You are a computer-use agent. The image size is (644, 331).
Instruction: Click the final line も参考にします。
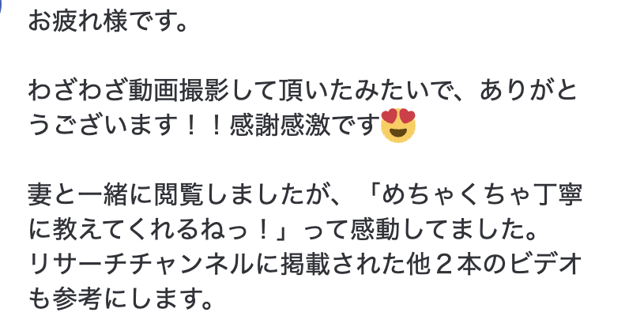click(x=121, y=299)
